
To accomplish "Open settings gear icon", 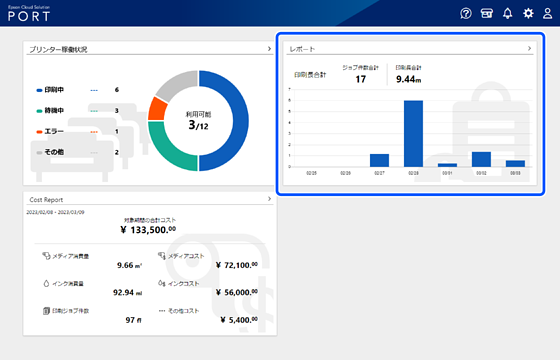I will click(x=528, y=14).
